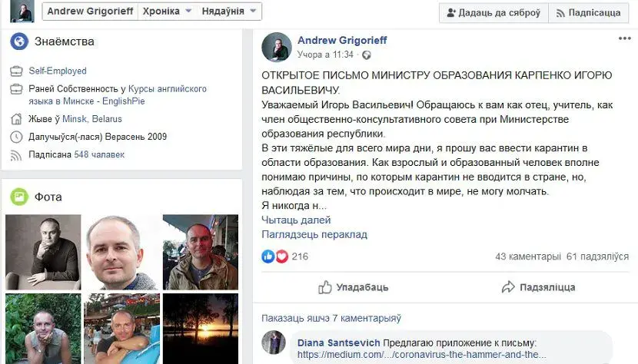Click the blue Like reaction icon

267,256
